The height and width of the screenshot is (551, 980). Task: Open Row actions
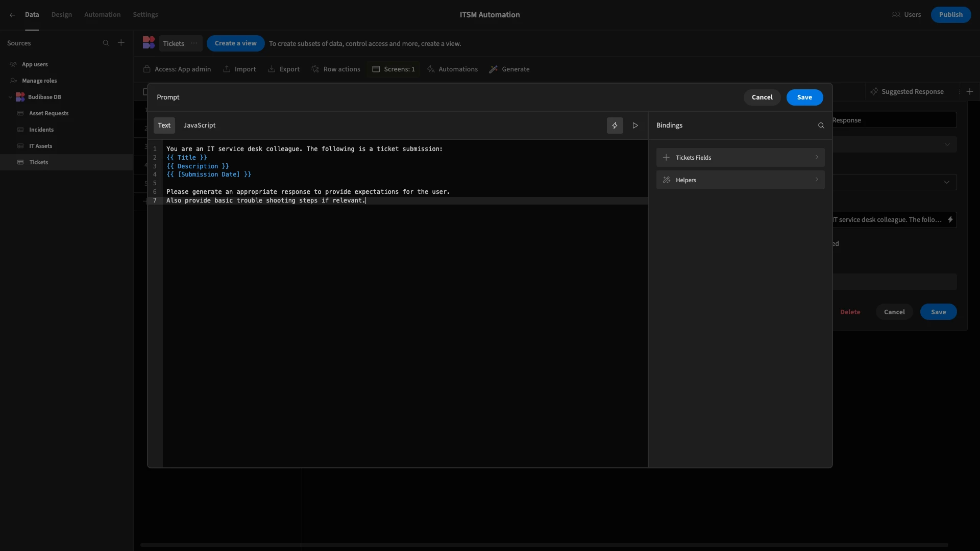point(336,69)
